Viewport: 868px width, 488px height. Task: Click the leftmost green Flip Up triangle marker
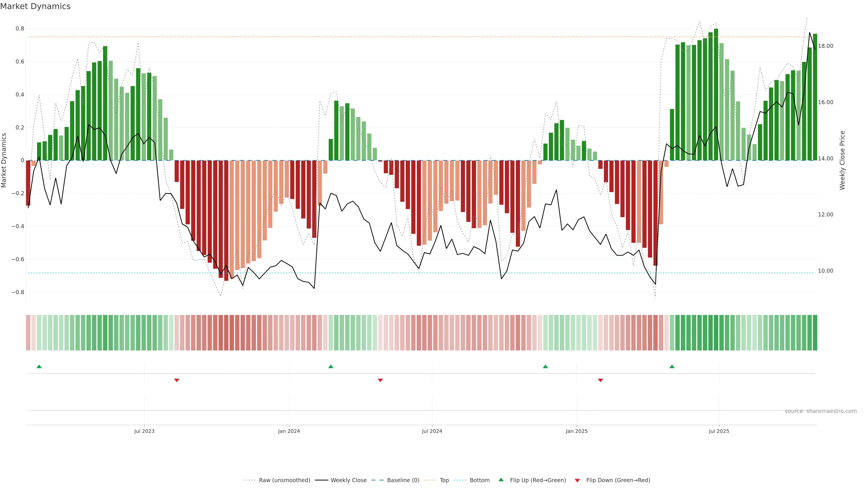[39, 366]
